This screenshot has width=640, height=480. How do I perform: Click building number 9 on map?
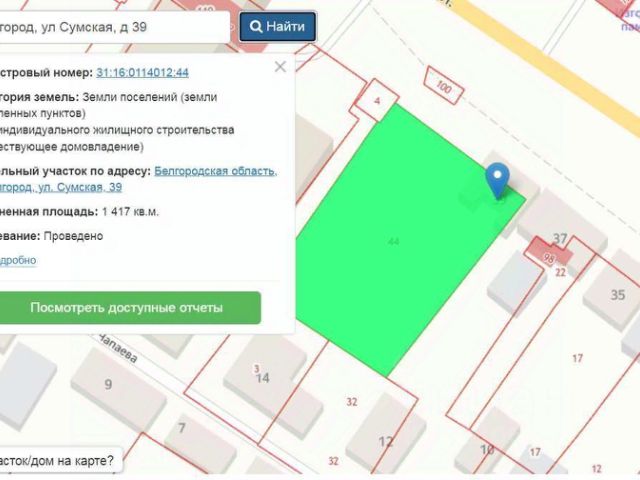click(x=108, y=384)
